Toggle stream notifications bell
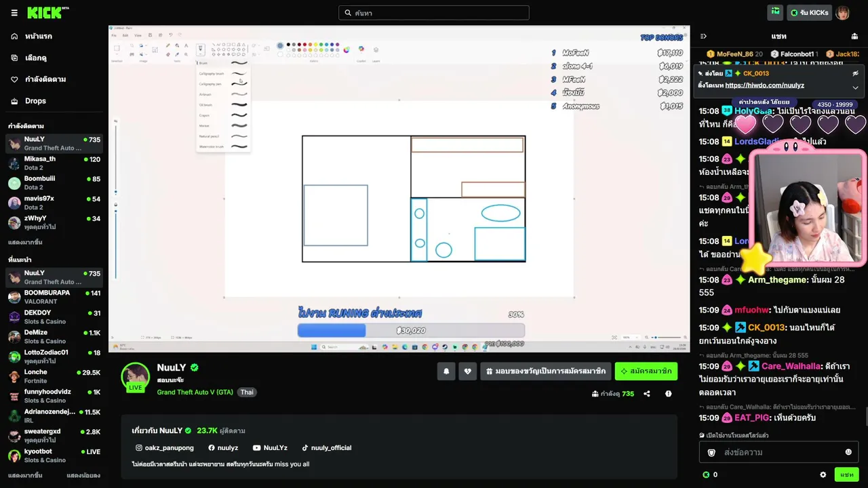Viewport: 868px width, 488px height. point(446,371)
